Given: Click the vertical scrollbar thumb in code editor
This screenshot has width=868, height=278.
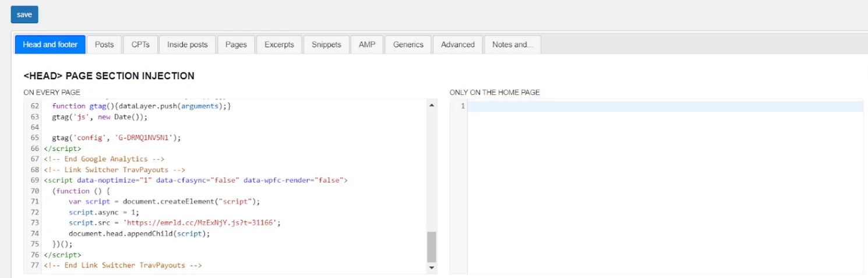Looking at the screenshot, I should 432,247.
